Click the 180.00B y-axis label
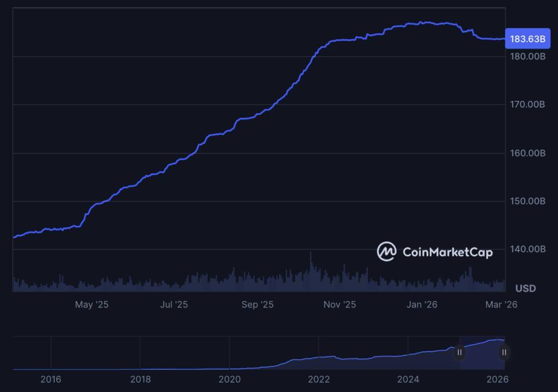 point(526,56)
